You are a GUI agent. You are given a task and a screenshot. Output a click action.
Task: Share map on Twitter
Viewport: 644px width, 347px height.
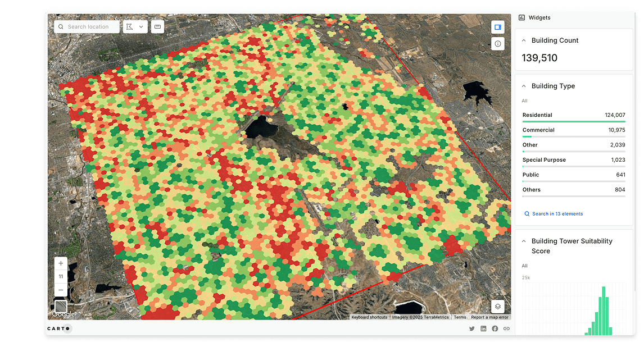471,328
